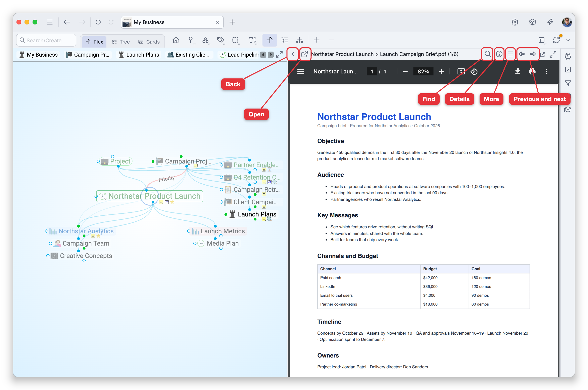Open the Find magnifier in document header
Viewport: 588px width, 390px height.
pos(487,54)
